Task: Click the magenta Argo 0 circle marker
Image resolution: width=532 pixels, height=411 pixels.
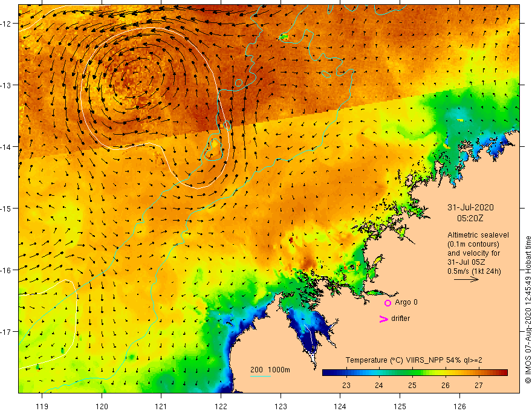Action: click(x=388, y=303)
